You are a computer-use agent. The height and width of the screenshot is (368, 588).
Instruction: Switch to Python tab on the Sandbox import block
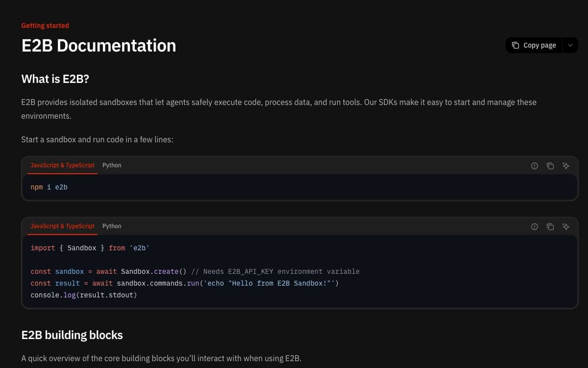112,226
